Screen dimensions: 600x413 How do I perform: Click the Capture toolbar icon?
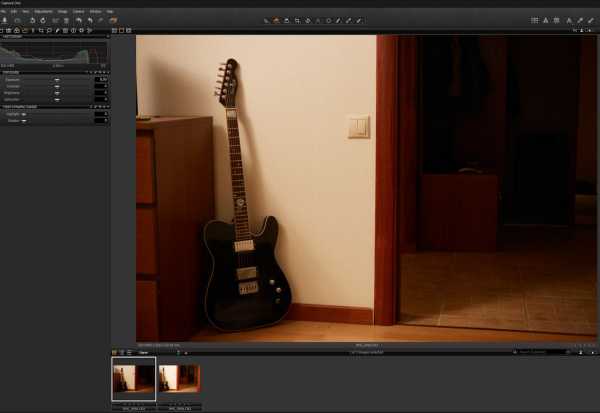tap(17, 20)
